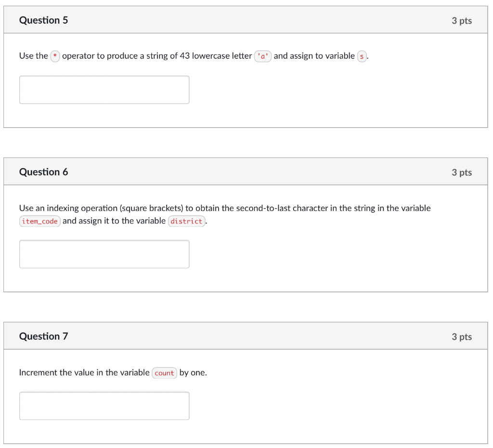Click the count variable badge in Question 7

tap(164, 373)
